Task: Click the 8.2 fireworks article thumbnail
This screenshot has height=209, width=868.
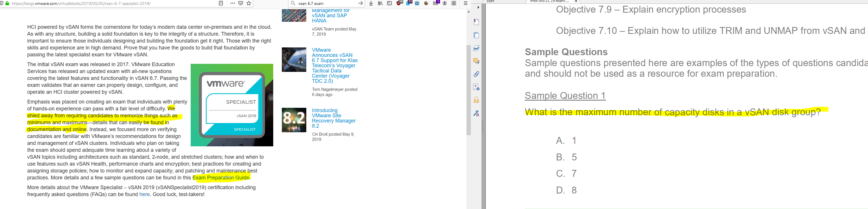Action: click(x=294, y=120)
